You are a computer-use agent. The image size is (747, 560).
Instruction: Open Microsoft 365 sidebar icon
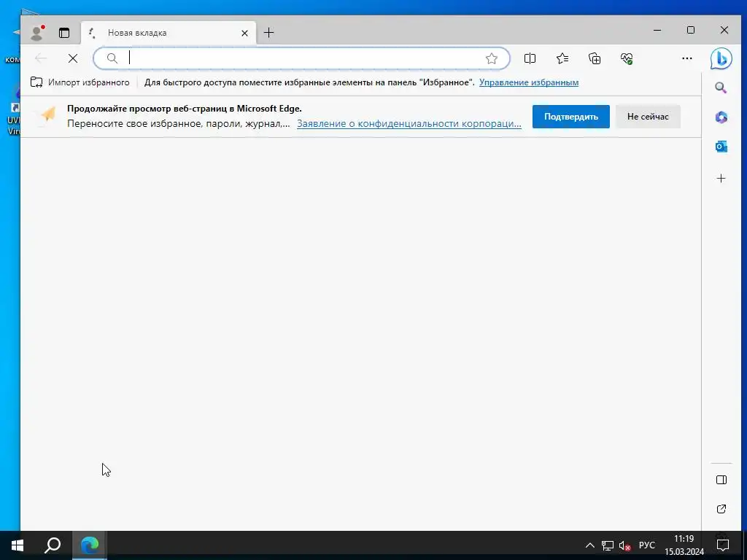coord(721,117)
